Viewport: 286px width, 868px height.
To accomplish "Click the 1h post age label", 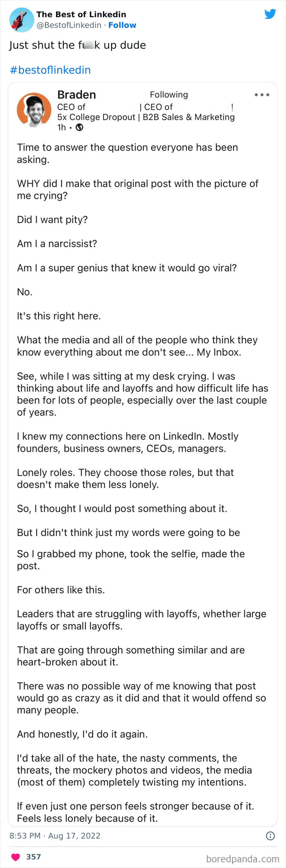I will (60, 128).
